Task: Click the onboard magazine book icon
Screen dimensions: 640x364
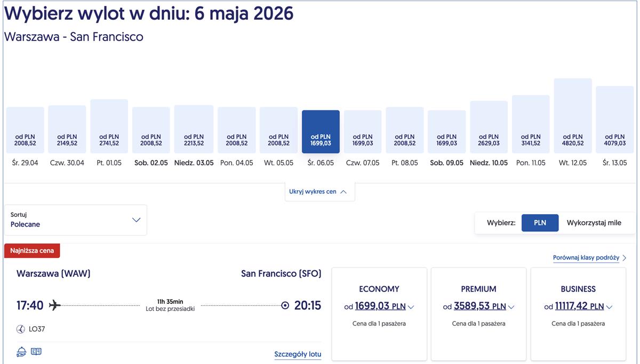Action: point(36,351)
